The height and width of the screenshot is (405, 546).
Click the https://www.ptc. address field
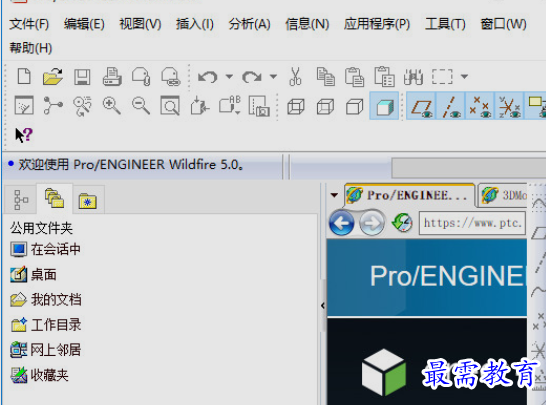473,223
